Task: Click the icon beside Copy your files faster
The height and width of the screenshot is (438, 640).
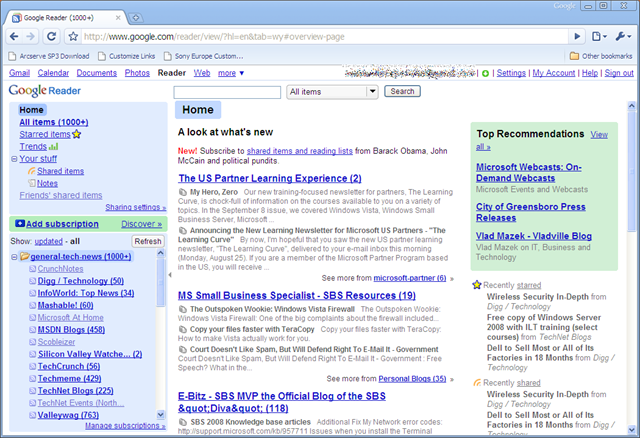Action: click(182, 329)
